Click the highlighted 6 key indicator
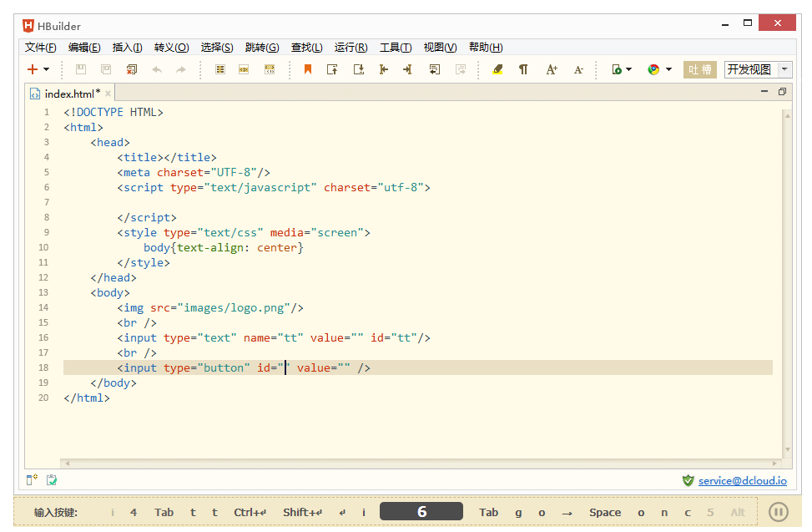The width and height of the screenshot is (812, 532). tap(421, 512)
